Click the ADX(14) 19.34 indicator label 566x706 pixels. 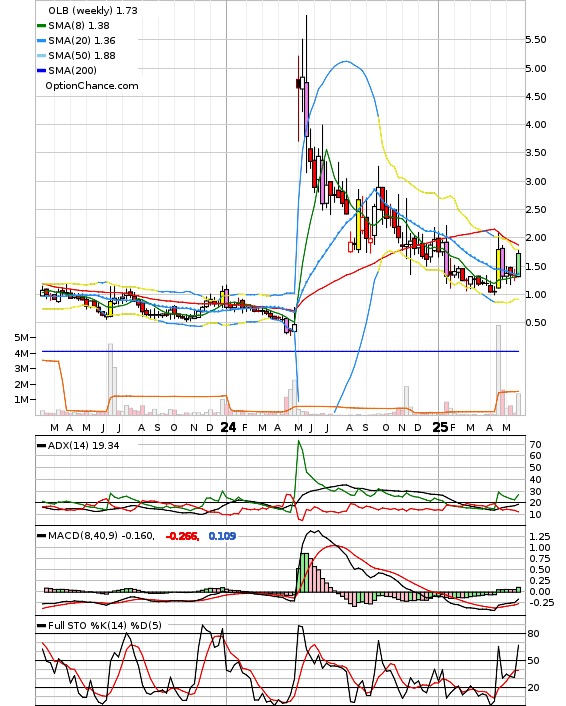[x=84, y=445]
